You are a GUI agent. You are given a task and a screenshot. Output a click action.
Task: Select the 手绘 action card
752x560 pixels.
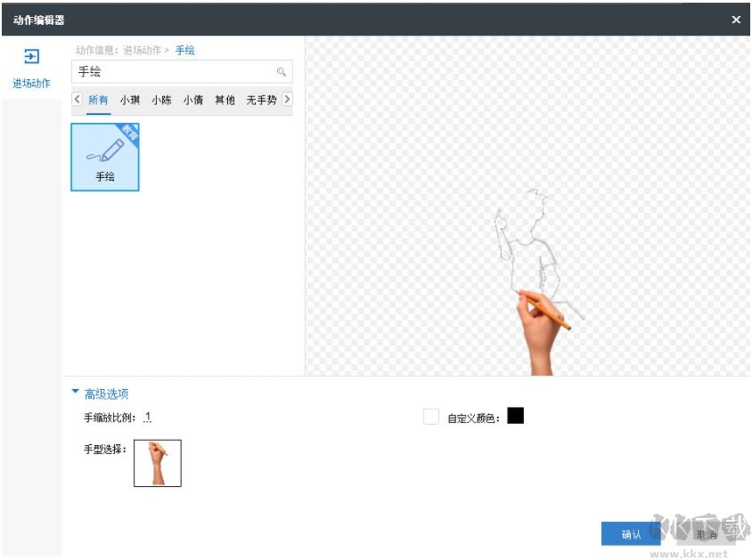pyautogui.click(x=105, y=157)
